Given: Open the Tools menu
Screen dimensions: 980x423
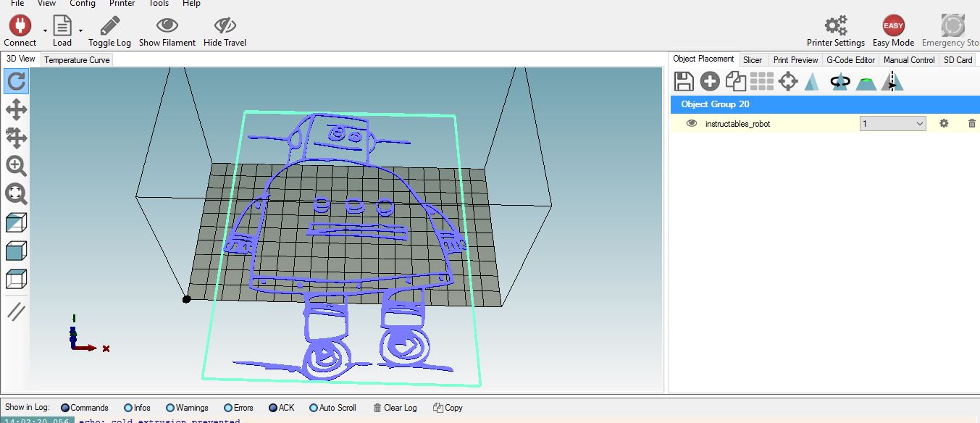Looking at the screenshot, I should point(159,4).
